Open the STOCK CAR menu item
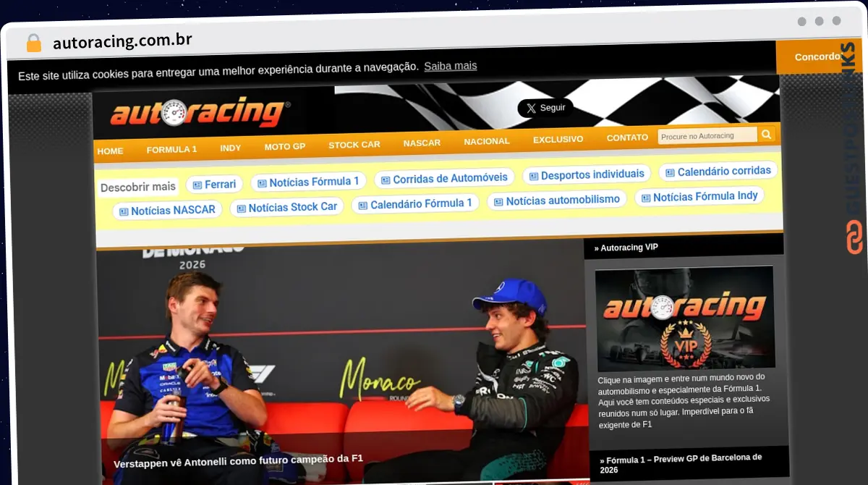The image size is (868, 485). (x=354, y=145)
